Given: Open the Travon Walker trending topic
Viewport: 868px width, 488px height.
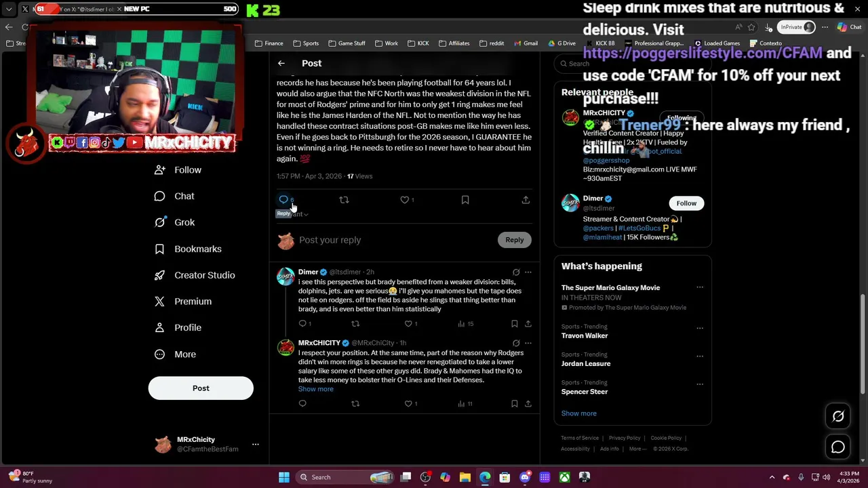Looking at the screenshot, I should pos(585,335).
